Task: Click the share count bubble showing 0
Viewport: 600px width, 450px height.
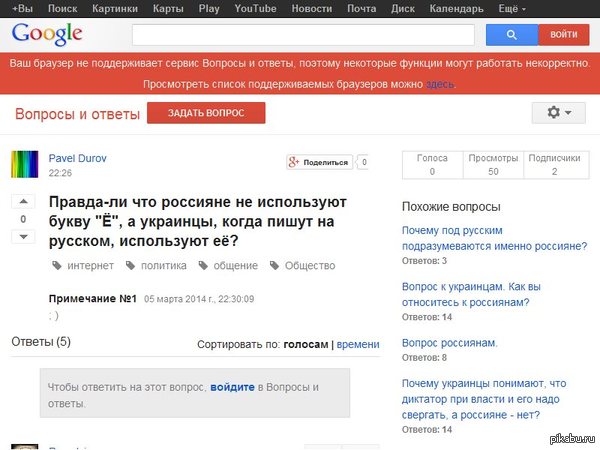Action: (363, 162)
